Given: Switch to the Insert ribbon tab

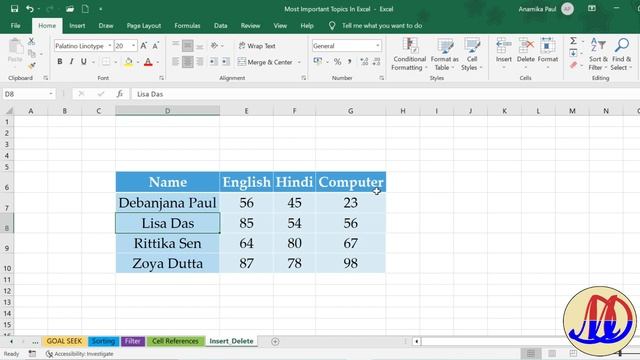Looking at the screenshot, I should point(77,26).
